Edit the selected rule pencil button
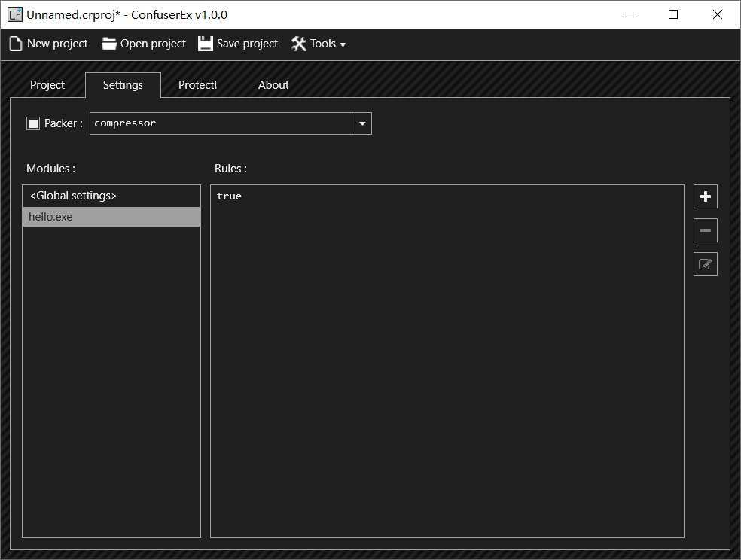The width and height of the screenshot is (741, 560). click(x=706, y=264)
